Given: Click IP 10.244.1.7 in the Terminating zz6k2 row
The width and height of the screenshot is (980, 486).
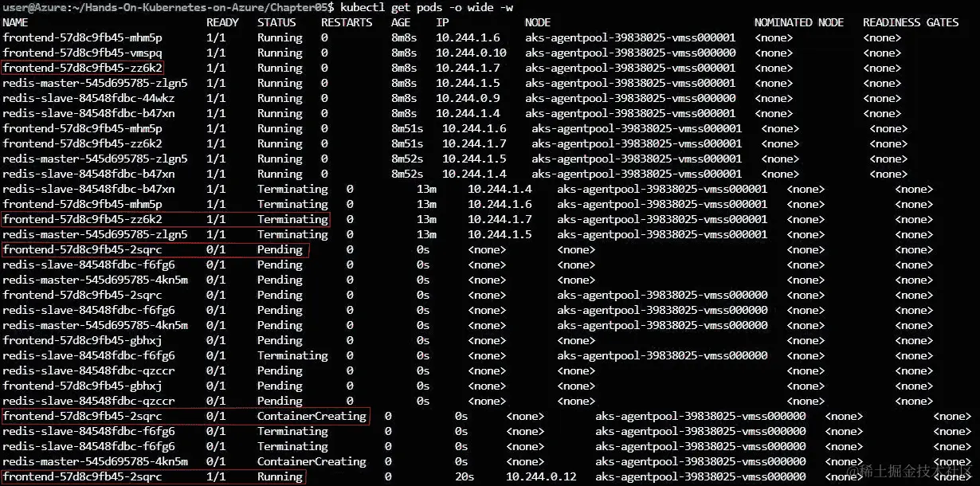Looking at the screenshot, I should (500, 219).
